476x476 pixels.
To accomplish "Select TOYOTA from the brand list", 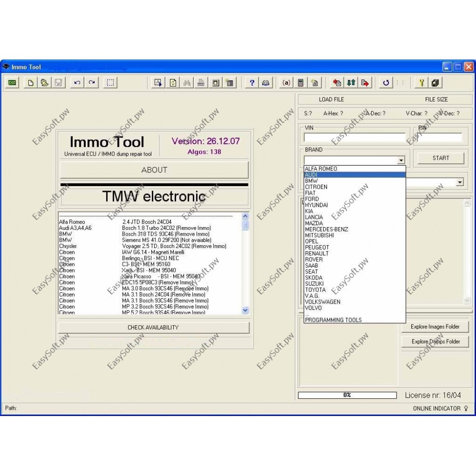I will [x=355, y=289].
